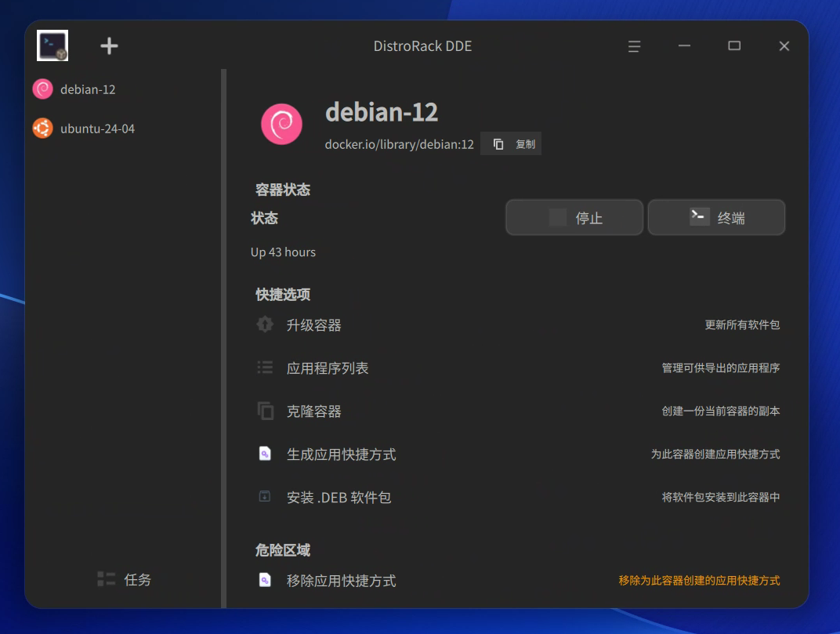Click the upgrade container gear icon
Viewport: 840px width, 634px height.
(x=265, y=324)
